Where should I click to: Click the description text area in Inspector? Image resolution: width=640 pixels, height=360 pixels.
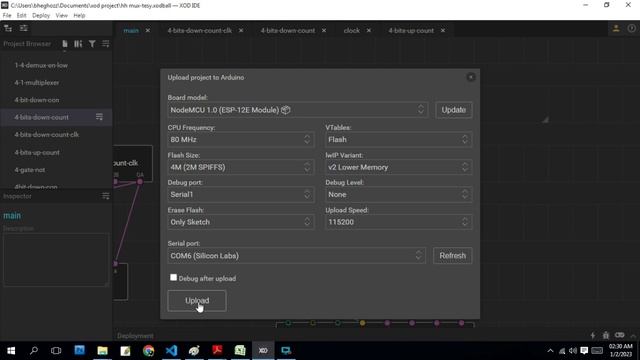pos(56,260)
